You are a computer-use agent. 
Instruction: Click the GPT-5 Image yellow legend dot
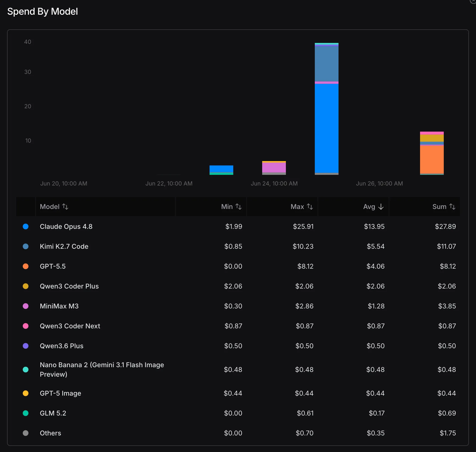[x=26, y=393]
